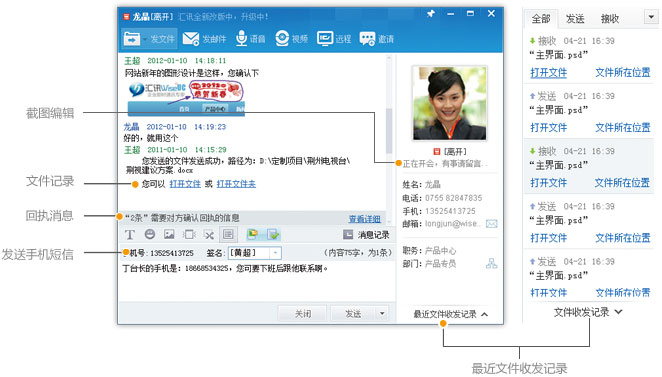
Task: Click 打开文件 link in the chat message
Action: coord(185,184)
